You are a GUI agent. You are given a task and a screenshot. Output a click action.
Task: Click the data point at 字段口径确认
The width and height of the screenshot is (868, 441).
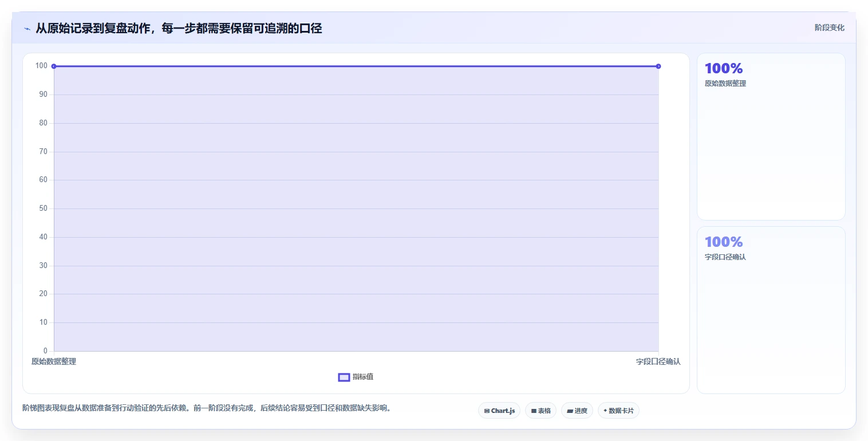[x=658, y=66]
